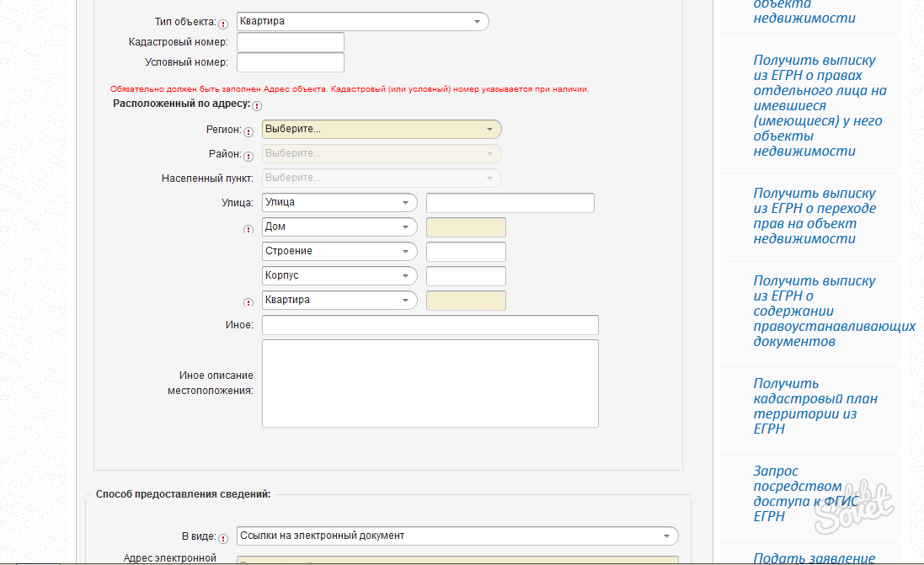Open link about выписку о правах отдельного лица

pos(820,105)
